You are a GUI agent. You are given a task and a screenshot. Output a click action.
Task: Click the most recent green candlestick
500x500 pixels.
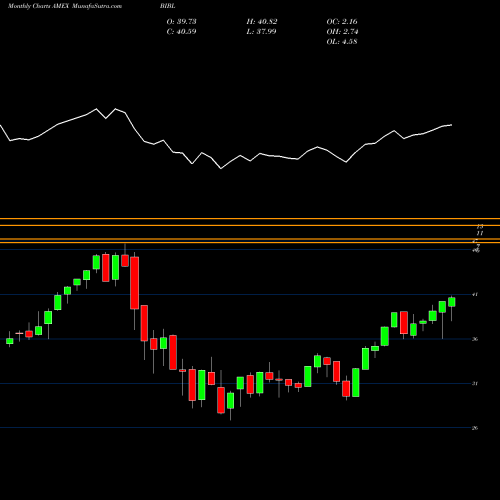[x=452, y=302]
